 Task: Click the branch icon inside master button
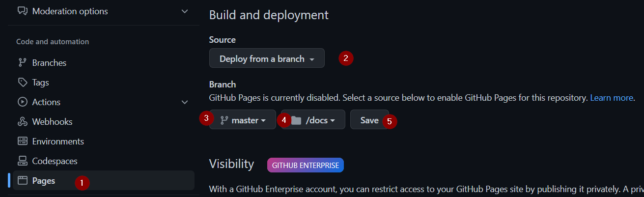pyautogui.click(x=224, y=120)
